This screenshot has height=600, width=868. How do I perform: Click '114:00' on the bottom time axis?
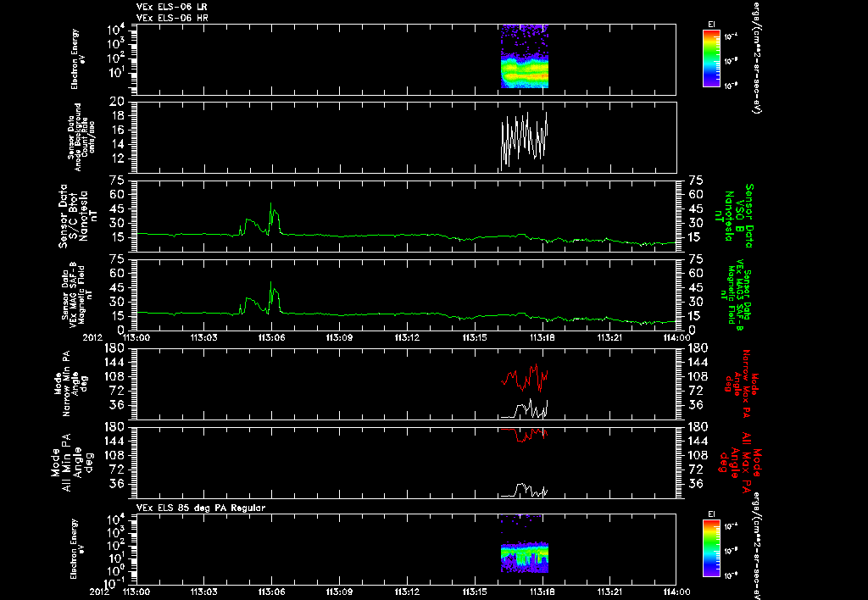coord(677,592)
